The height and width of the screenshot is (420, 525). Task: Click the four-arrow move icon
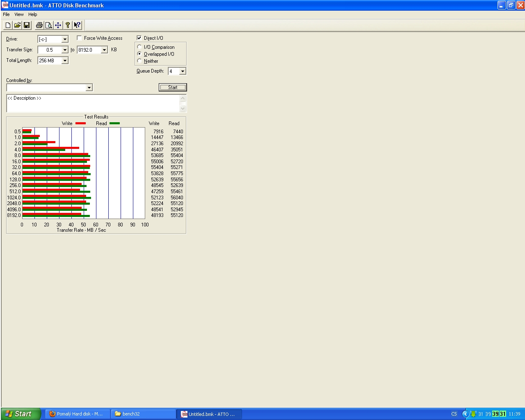coord(58,25)
